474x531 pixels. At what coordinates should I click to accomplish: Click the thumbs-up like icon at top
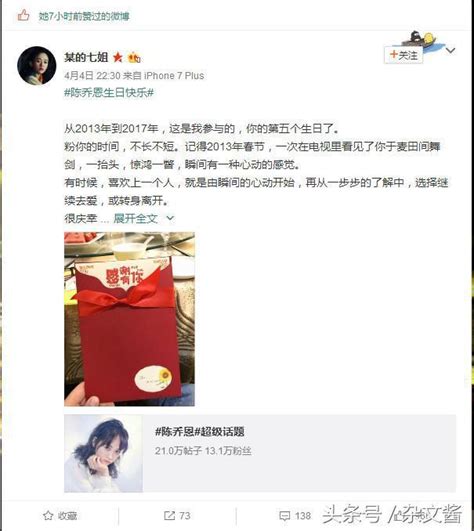click(x=23, y=16)
